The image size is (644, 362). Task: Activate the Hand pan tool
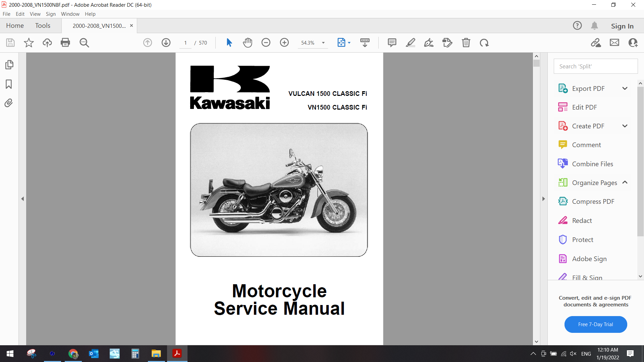(x=248, y=43)
